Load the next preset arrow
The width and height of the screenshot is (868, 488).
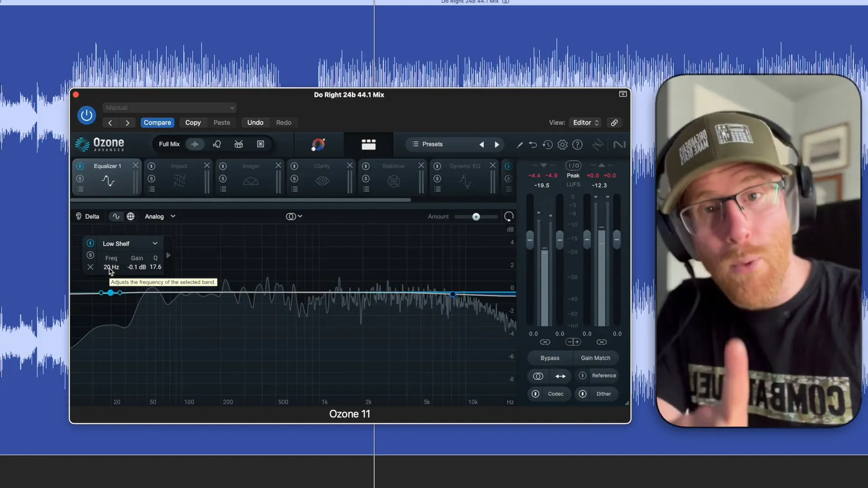pyautogui.click(x=497, y=145)
